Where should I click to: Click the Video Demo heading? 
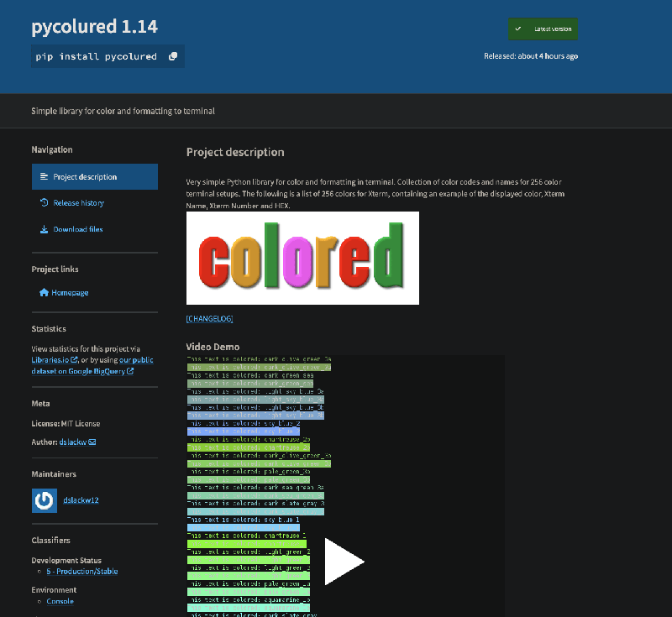point(213,347)
